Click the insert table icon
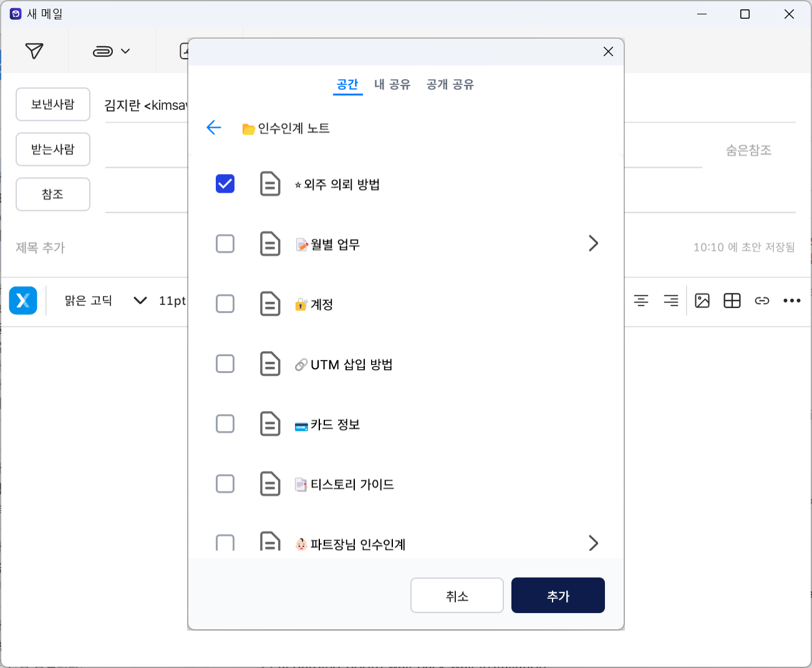This screenshot has height=668, width=812. click(732, 301)
